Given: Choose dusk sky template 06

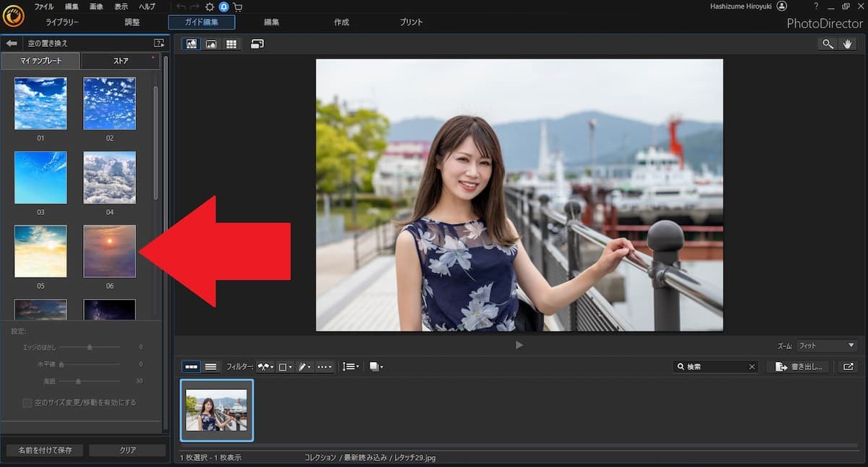Looking at the screenshot, I should coord(109,251).
